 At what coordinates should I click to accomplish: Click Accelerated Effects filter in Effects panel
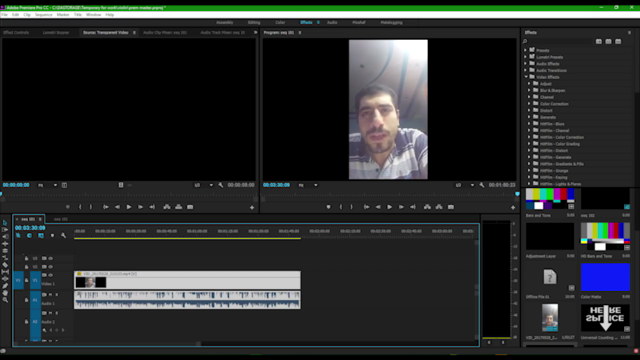click(x=598, y=42)
